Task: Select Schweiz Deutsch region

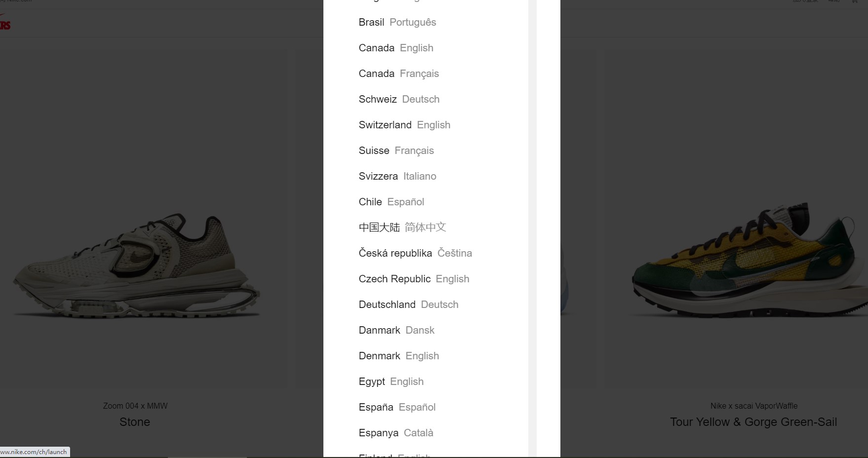Action: pyautogui.click(x=399, y=99)
